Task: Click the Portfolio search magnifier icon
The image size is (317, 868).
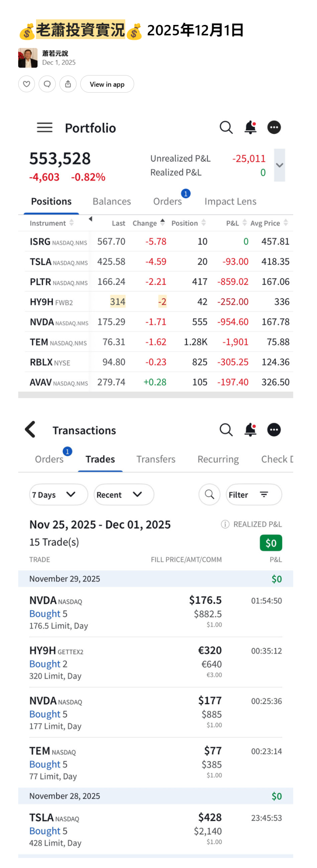Action: 226,127
